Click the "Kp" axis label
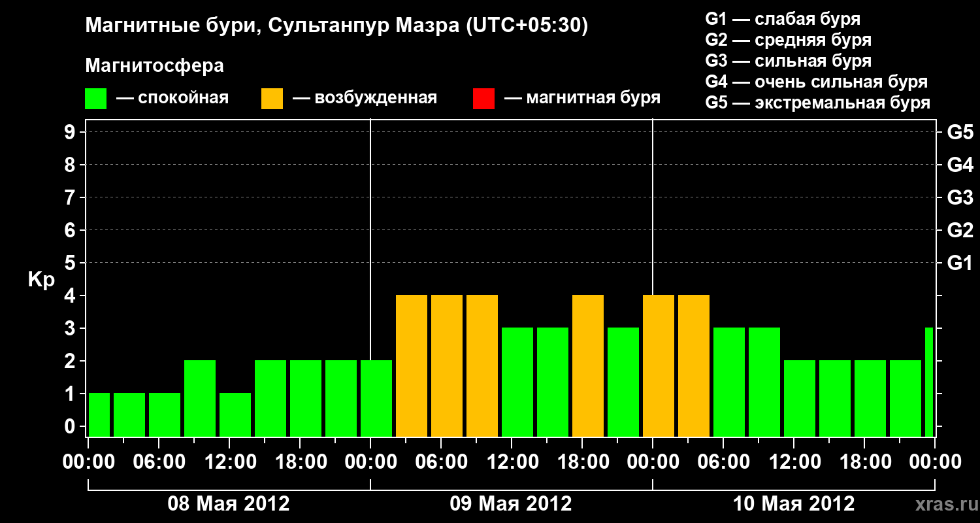 click(41, 280)
